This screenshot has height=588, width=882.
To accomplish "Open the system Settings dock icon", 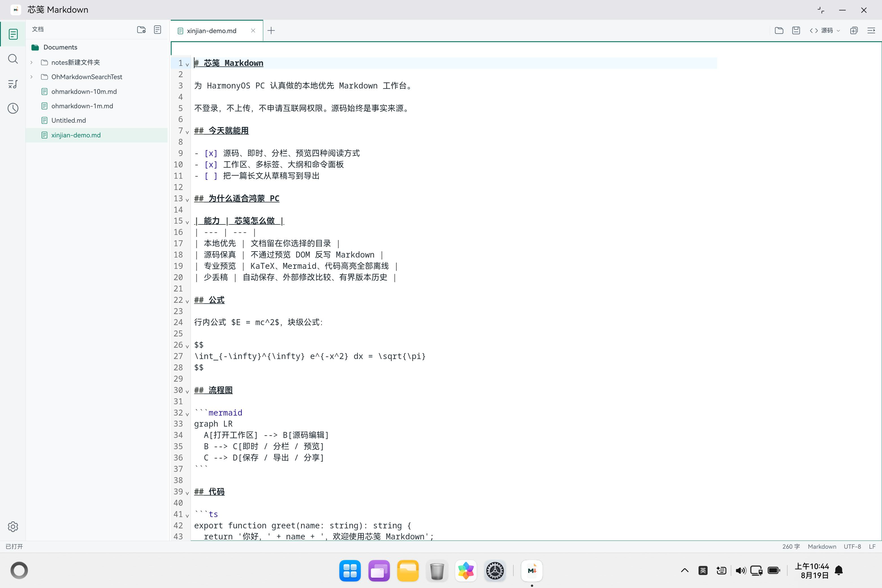I will tap(495, 571).
